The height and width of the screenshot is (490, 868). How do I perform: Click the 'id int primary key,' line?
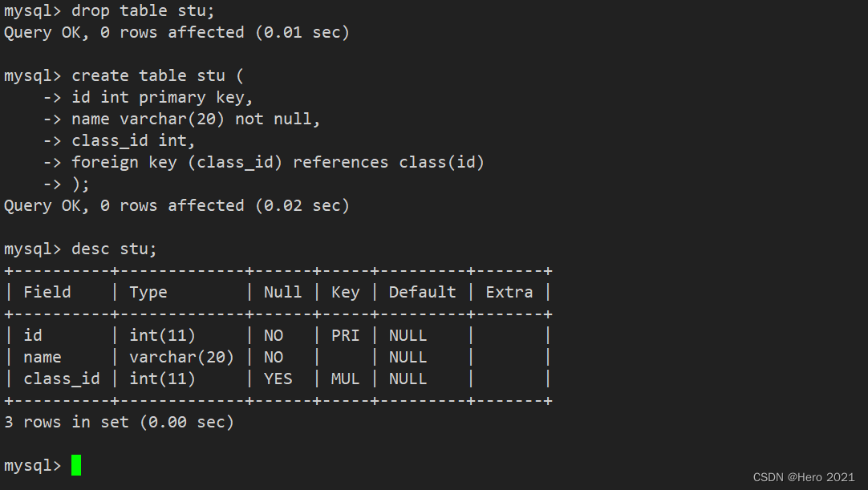(162, 98)
